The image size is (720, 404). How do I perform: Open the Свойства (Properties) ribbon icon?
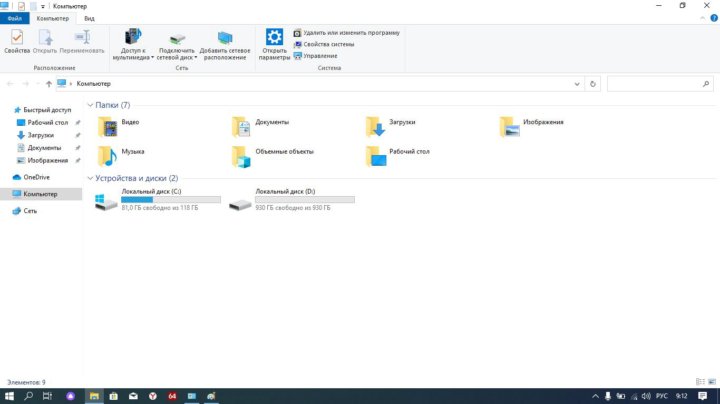(x=17, y=41)
